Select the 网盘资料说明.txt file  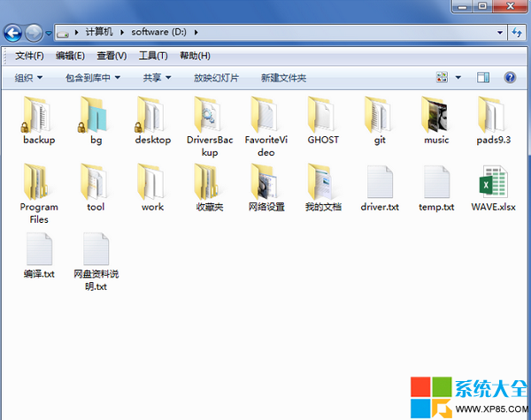pyautogui.click(x=96, y=256)
